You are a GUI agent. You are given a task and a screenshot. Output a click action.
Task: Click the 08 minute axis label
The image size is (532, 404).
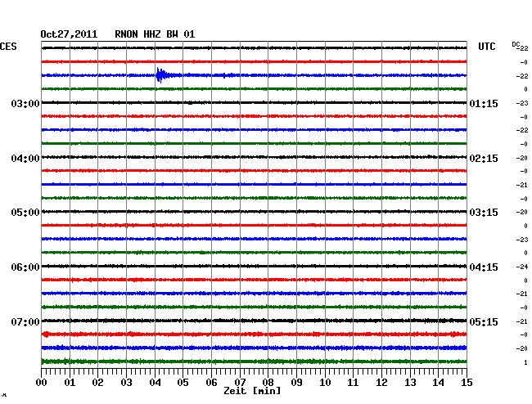coord(268,383)
